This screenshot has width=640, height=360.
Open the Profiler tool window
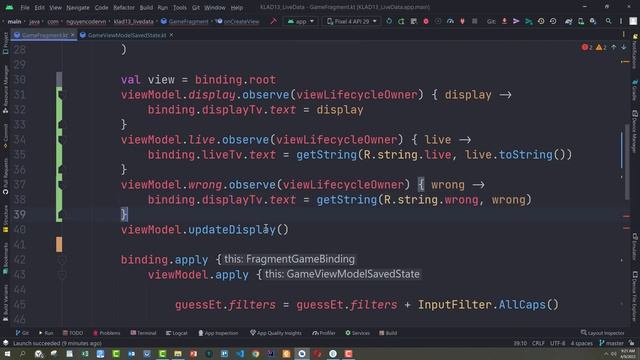pos(324,333)
